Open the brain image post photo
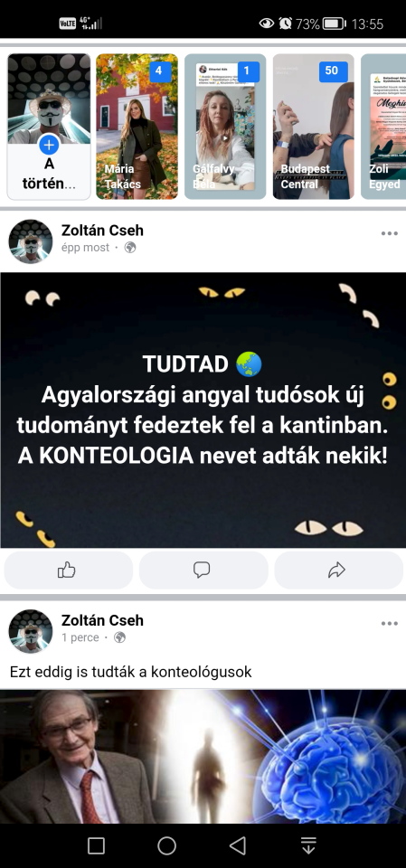This screenshot has height=868, width=406. pos(203,756)
